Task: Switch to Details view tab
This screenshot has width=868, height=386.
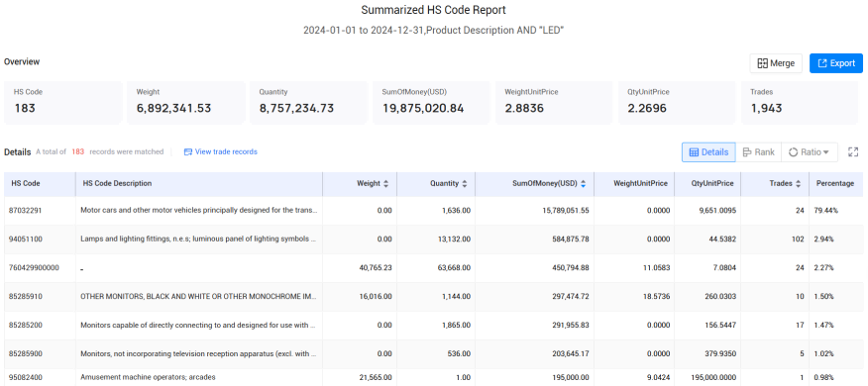Action: click(708, 152)
